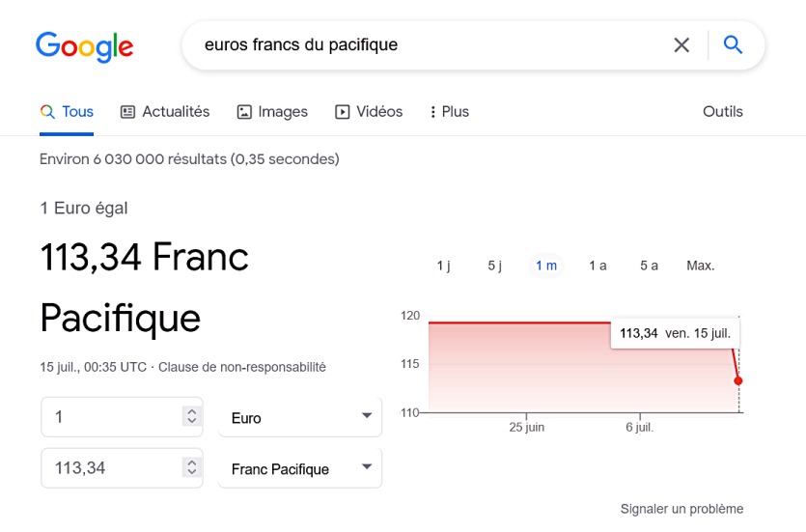This screenshot has height=532, width=806.
Task: Switch to the Images tab
Action: click(x=272, y=111)
